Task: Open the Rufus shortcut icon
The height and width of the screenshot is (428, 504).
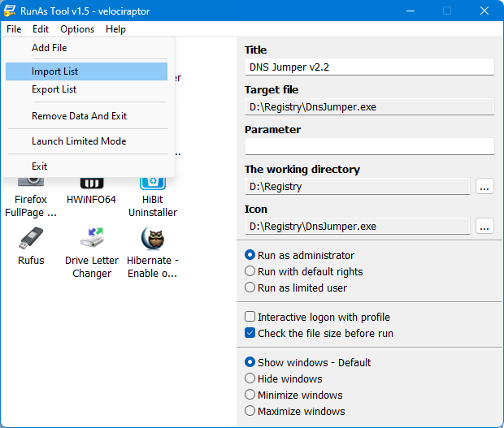Action: click(x=32, y=240)
